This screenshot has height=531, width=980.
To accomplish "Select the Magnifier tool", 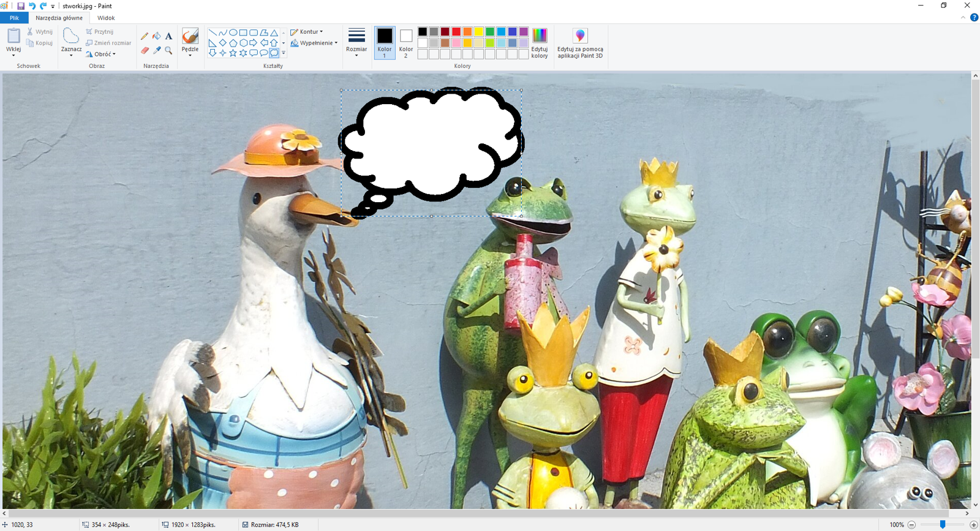I will tap(168, 50).
